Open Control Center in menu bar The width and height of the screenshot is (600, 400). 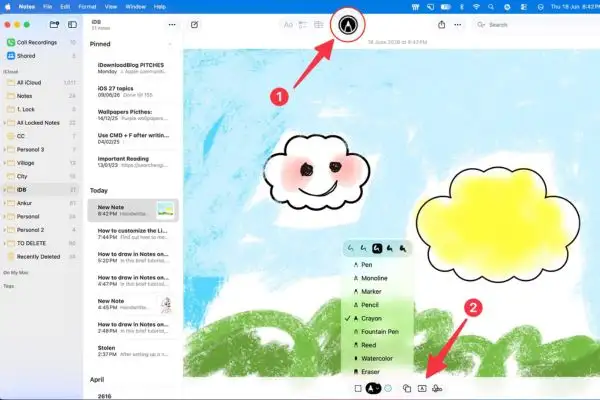pos(523,7)
